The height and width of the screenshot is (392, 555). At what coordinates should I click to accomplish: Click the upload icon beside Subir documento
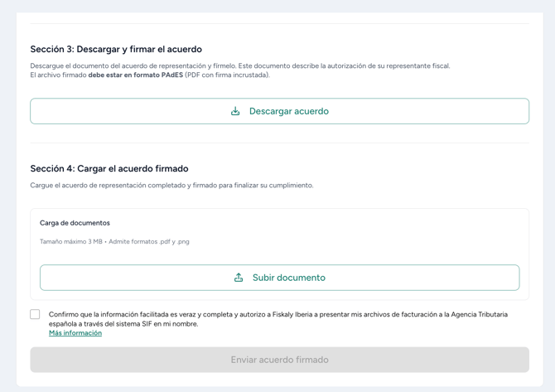pyautogui.click(x=239, y=278)
